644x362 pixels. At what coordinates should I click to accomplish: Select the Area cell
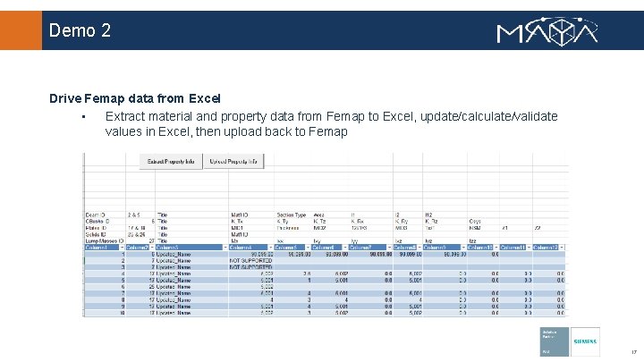click(x=330, y=215)
